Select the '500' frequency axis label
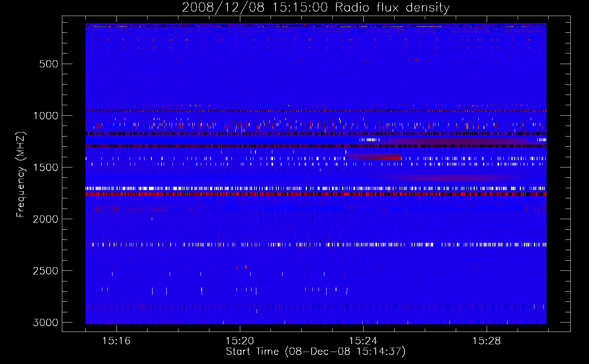Image resolution: width=589 pixels, height=364 pixels. click(48, 64)
